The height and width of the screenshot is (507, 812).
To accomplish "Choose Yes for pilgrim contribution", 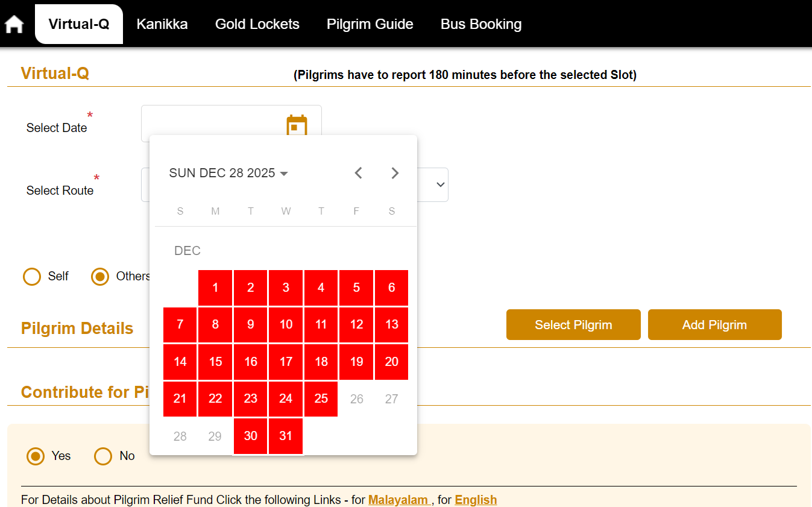I will tap(36, 456).
